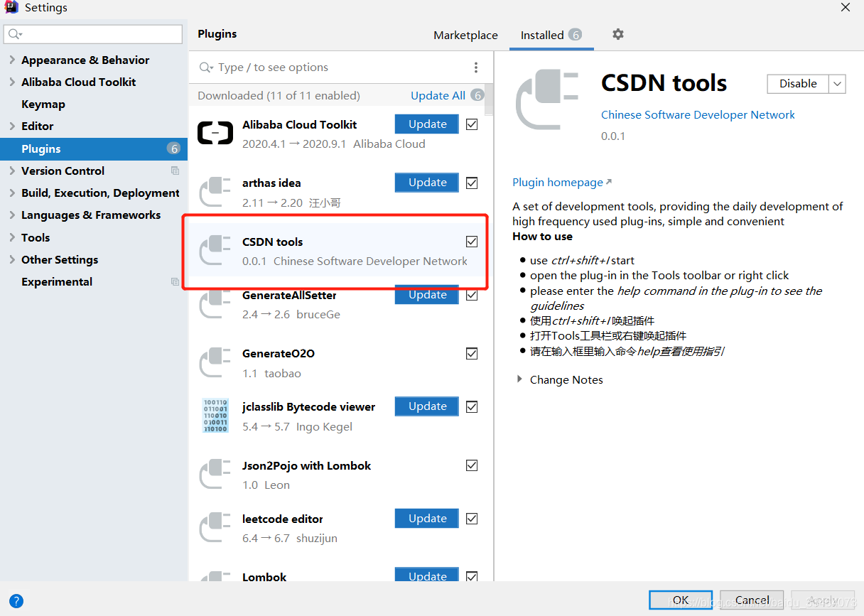Viewport: 864px width, 616px height.
Task: Update the arthas idea plugin
Action: tap(428, 182)
